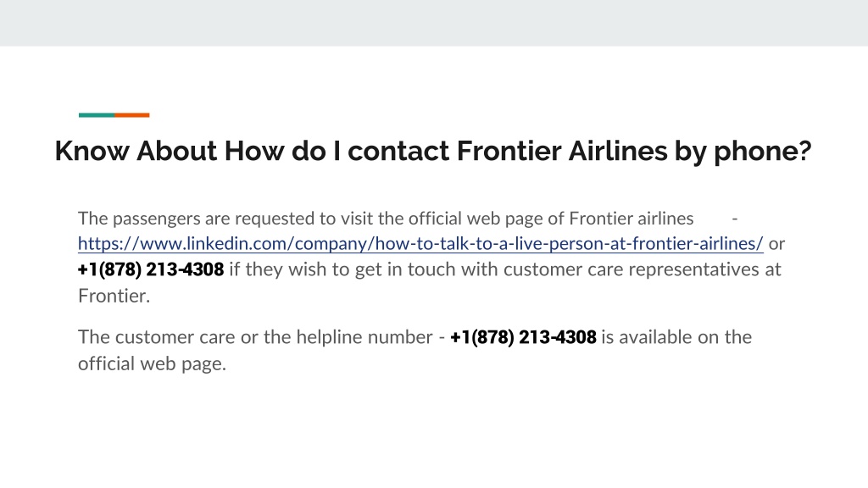The height and width of the screenshot is (488, 868).
Task: Click the dash after 'Frontier airlines'
Action: [x=735, y=219]
